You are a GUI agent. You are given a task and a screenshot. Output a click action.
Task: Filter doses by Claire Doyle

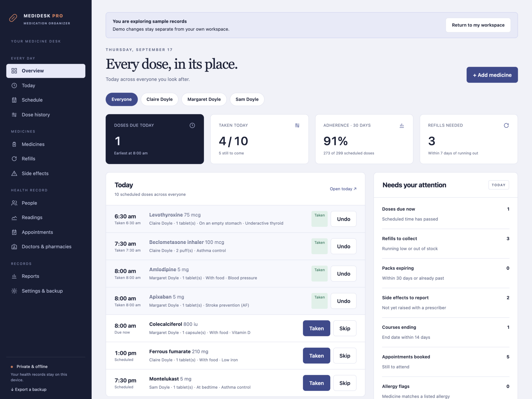pyautogui.click(x=159, y=99)
